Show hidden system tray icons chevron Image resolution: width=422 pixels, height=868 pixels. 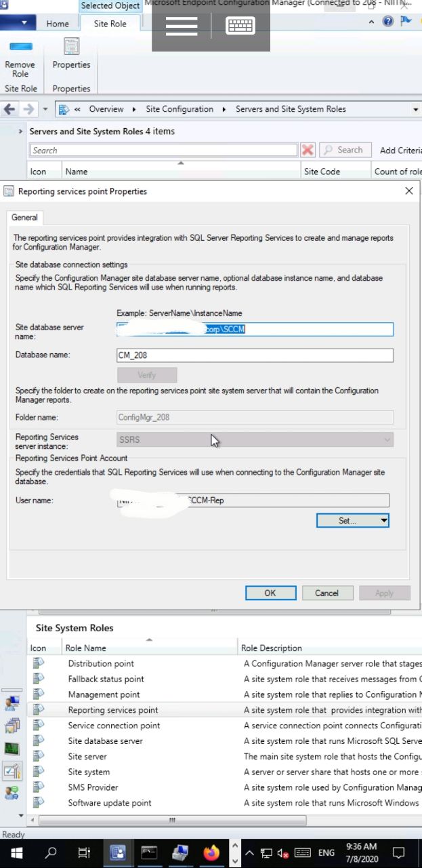click(x=250, y=852)
